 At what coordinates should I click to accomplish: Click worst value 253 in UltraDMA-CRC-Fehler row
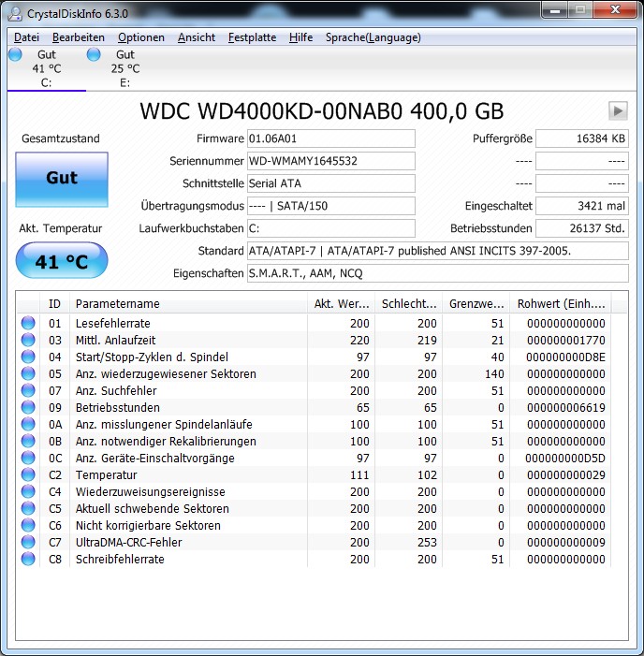point(427,542)
